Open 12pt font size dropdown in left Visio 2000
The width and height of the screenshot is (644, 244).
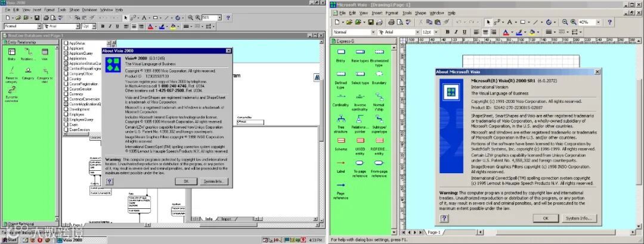(94, 26)
